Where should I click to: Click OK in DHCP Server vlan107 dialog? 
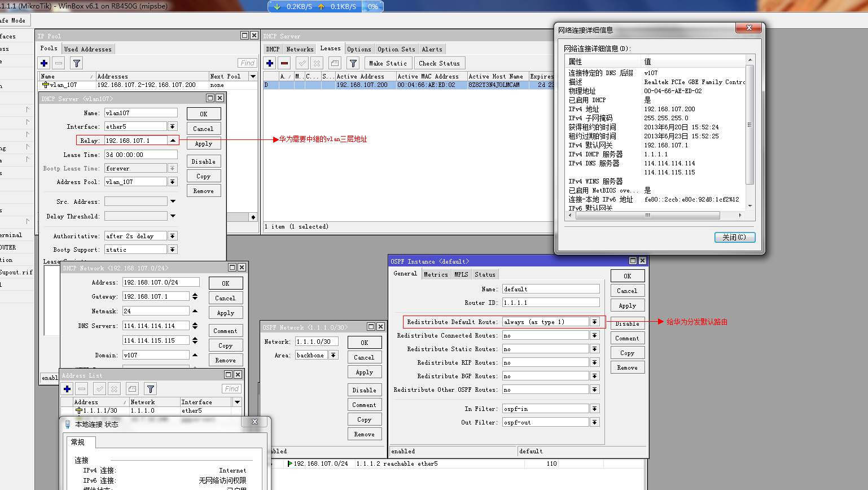tap(204, 114)
